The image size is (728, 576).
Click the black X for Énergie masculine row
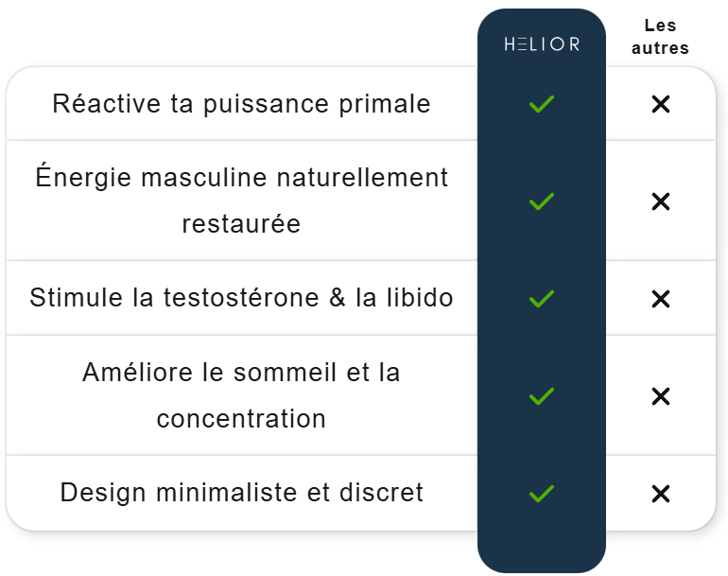661,201
